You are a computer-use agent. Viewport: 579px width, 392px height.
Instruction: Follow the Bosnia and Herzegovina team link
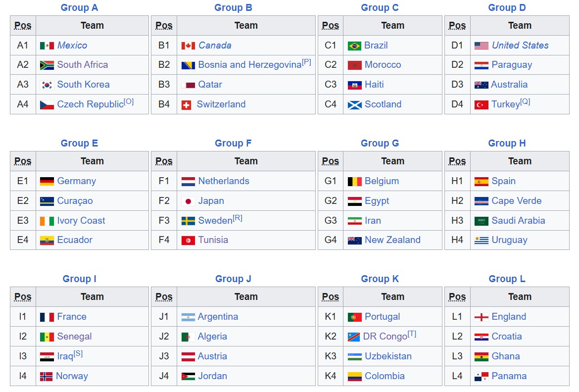[250, 65]
